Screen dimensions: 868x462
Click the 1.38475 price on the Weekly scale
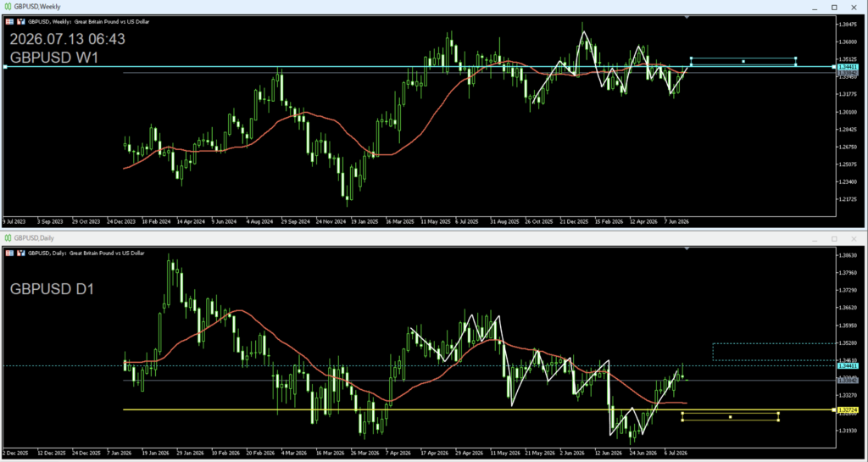point(848,25)
